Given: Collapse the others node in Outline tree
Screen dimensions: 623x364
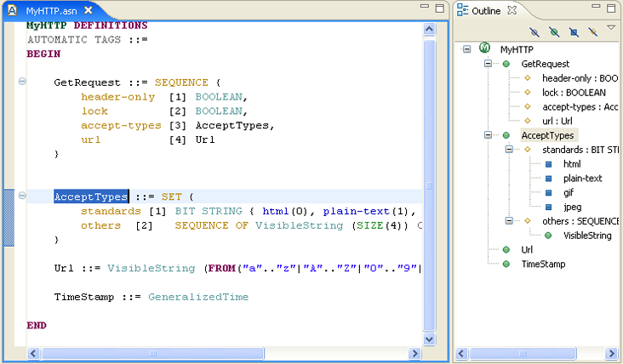Looking at the screenshot, I should click(x=508, y=221).
